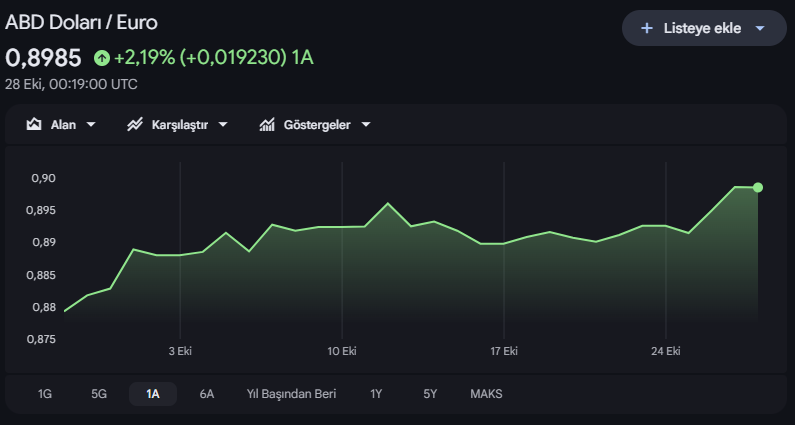Expand the Göstergeler dropdown arrow
795x425 pixels.
click(366, 124)
